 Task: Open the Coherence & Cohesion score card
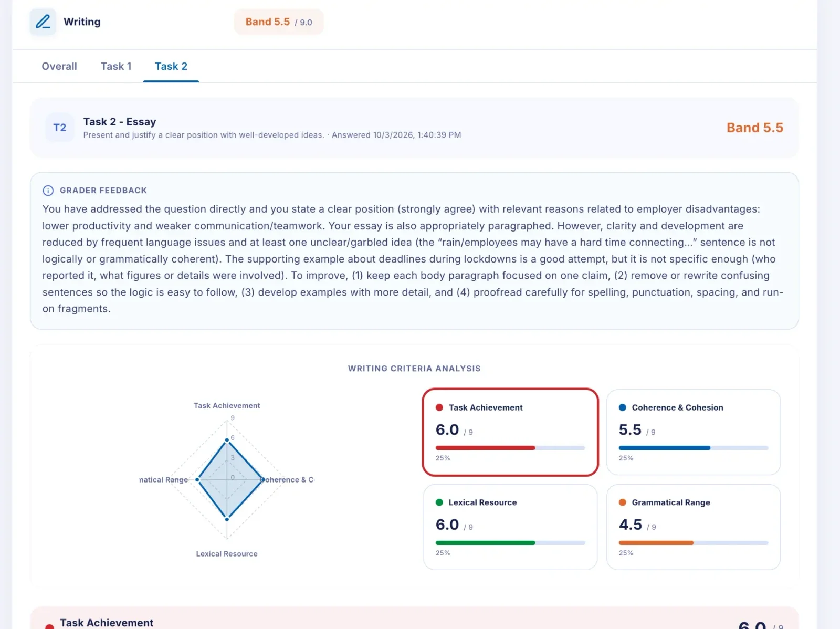pyautogui.click(x=694, y=432)
